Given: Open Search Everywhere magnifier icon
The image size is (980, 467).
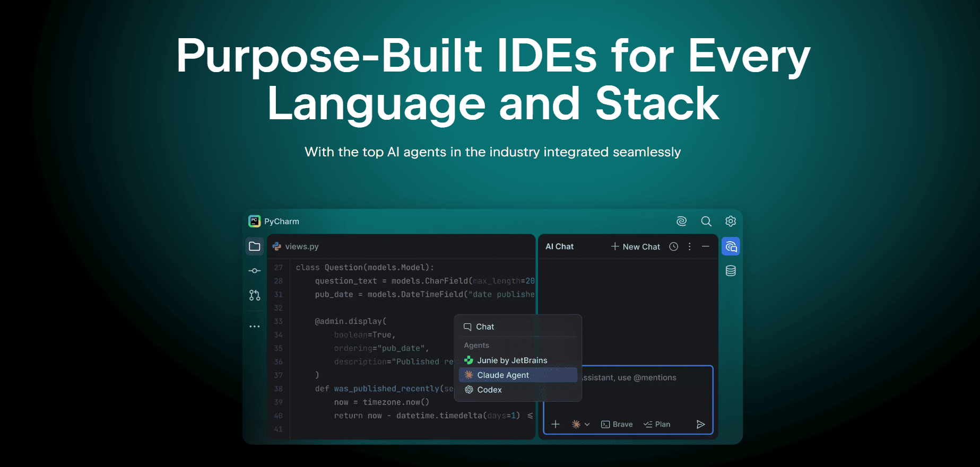Looking at the screenshot, I should (706, 221).
